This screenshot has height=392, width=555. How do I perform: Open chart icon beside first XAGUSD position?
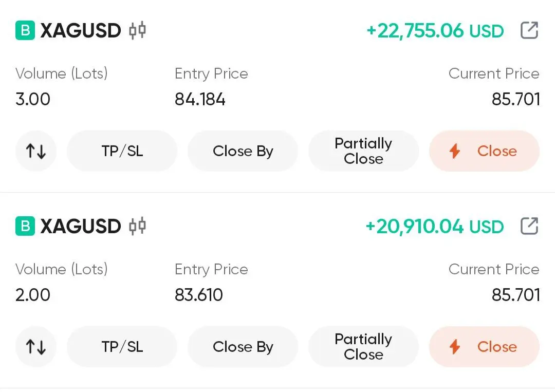click(x=137, y=31)
